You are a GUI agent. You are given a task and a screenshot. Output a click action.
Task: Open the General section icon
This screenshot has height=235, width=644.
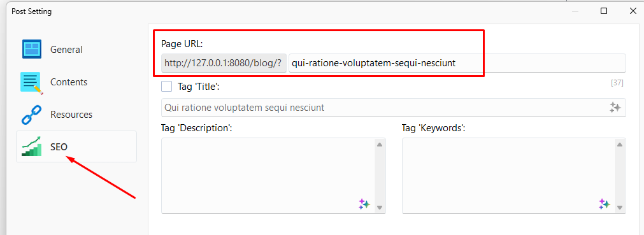pyautogui.click(x=32, y=49)
